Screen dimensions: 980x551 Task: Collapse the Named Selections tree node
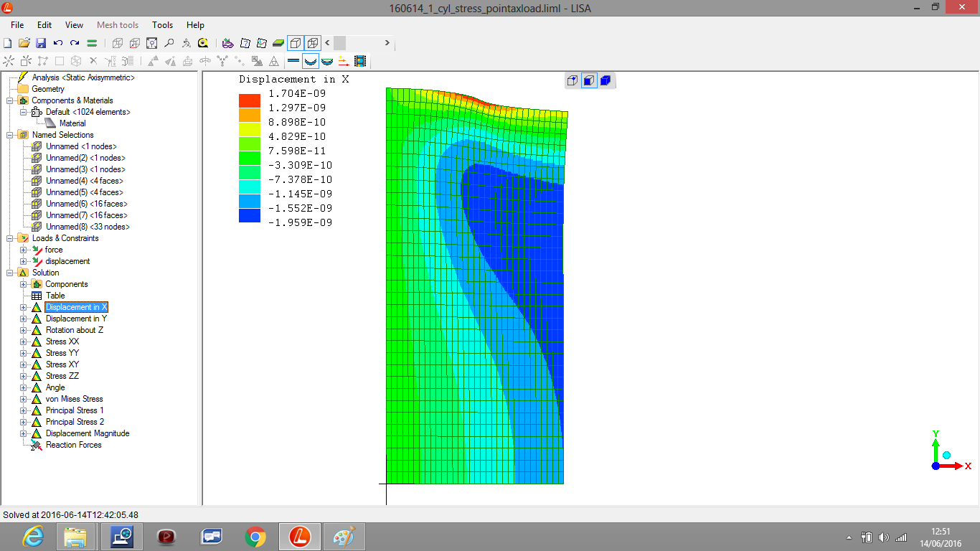pyautogui.click(x=10, y=135)
